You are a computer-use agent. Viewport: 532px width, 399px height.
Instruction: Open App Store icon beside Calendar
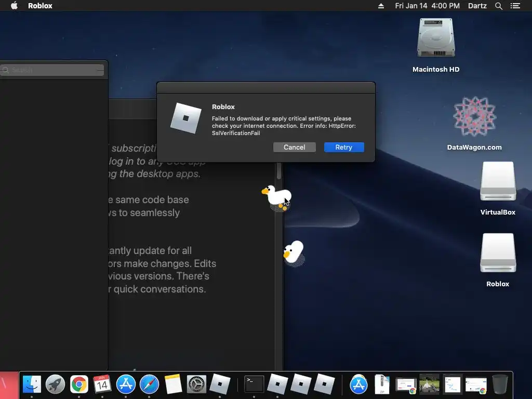click(x=126, y=384)
